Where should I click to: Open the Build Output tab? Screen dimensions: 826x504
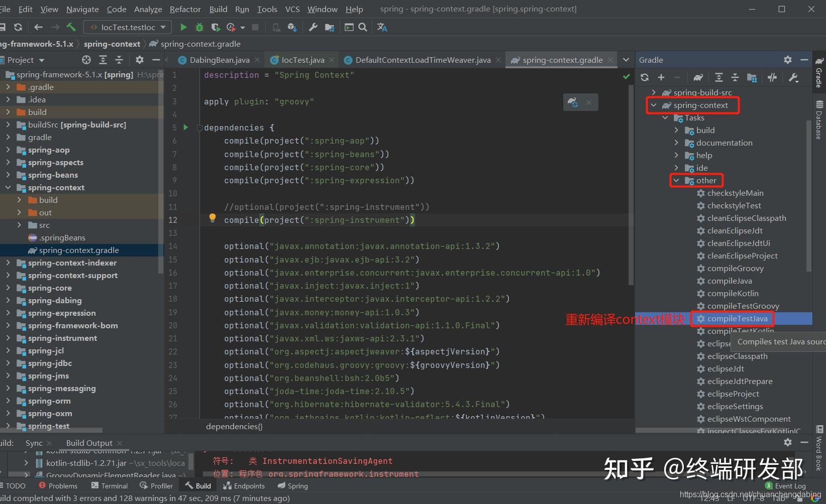[x=89, y=442]
